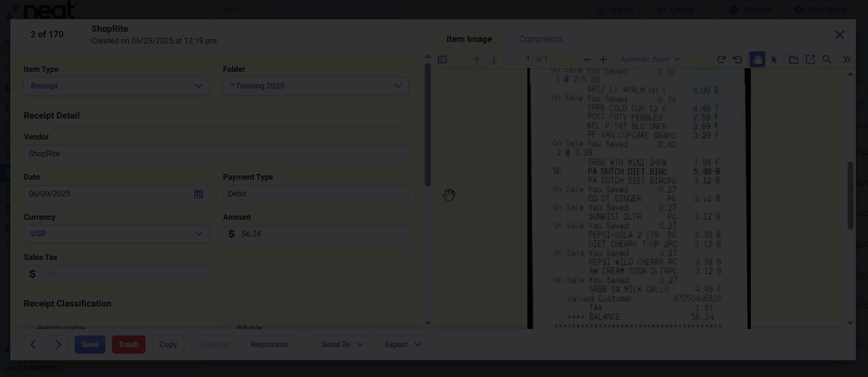Click the BALANCE 56.24 line on receipt
The image size is (868, 377).
(640, 317)
